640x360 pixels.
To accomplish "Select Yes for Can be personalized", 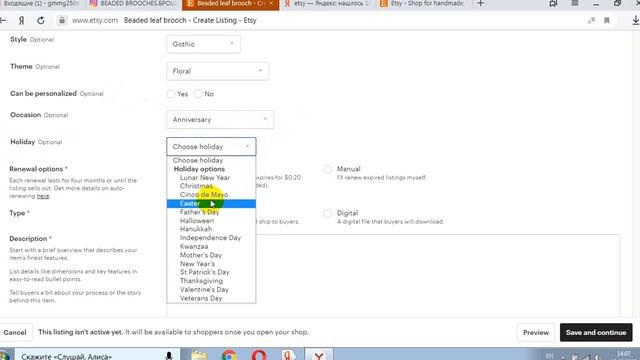I will 171,94.
